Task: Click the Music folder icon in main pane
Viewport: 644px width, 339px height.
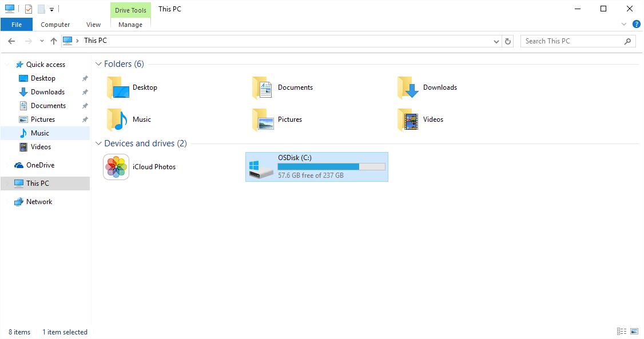Action: click(117, 119)
